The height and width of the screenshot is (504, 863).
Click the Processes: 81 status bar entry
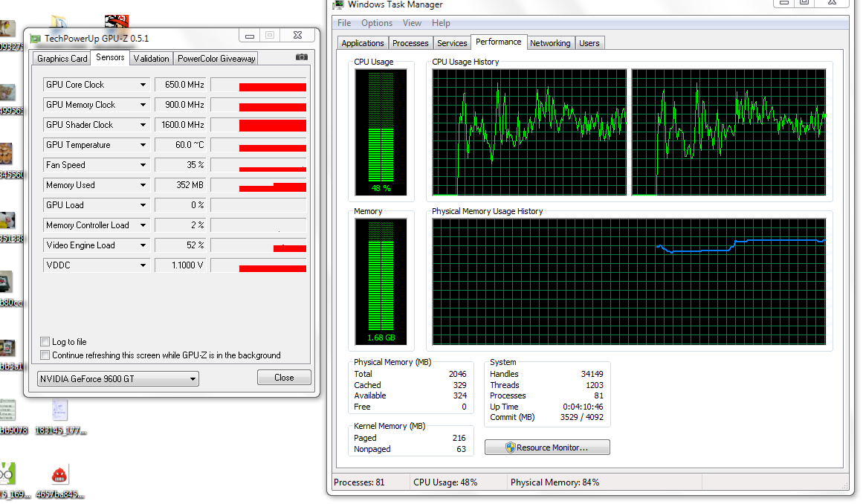click(360, 482)
